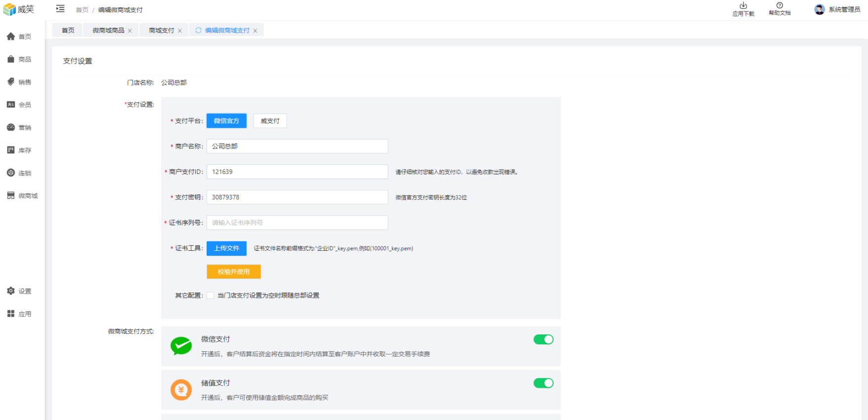Click the 证书序列号 input field
The height and width of the screenshot is (420, 868).
297,223
